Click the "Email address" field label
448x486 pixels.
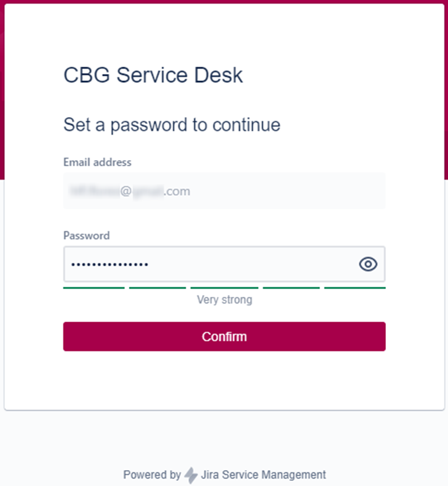98,162
